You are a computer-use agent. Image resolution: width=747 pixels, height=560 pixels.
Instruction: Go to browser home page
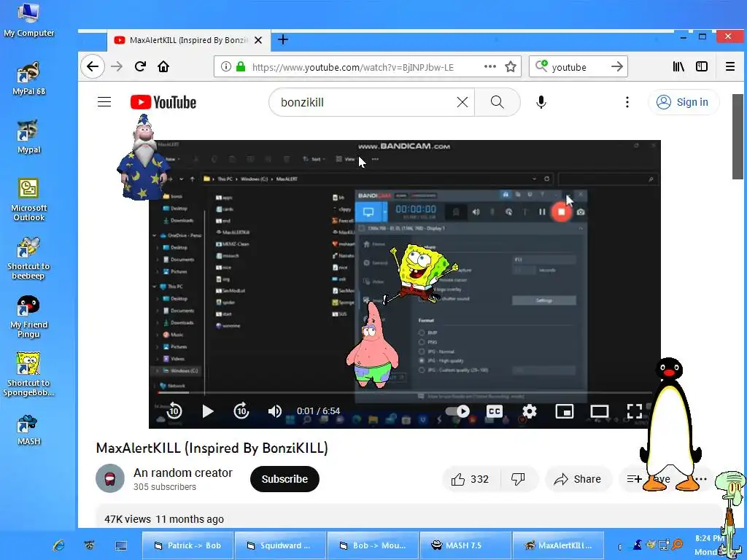pyautogui.click(x=163, y=66)
